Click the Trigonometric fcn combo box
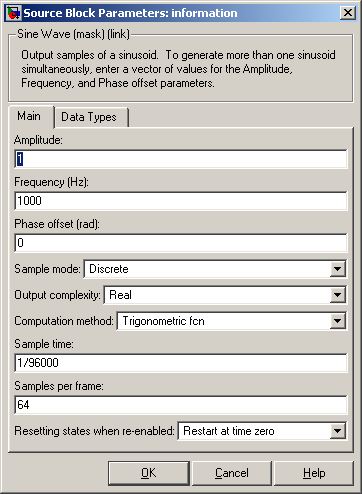Viewport: 362px width, 494px height. tap(232, 321)
